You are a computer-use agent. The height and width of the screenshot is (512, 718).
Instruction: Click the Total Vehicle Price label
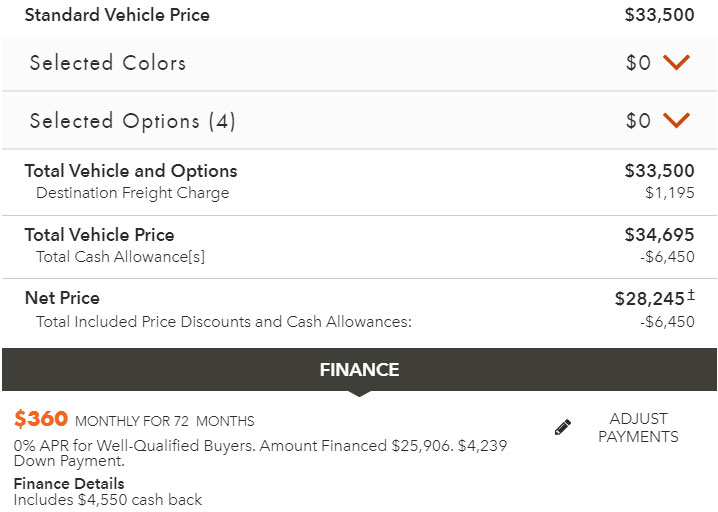(99, 235)
